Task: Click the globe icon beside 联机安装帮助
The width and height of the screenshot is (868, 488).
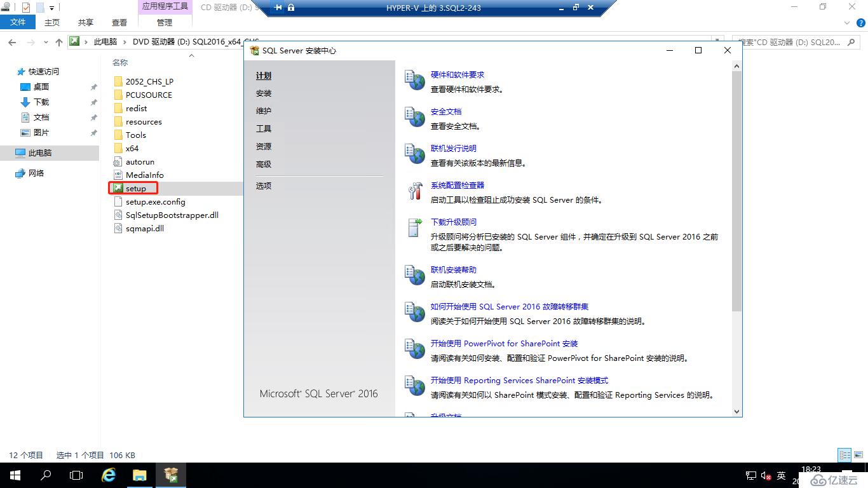Action: click(415, 276)
